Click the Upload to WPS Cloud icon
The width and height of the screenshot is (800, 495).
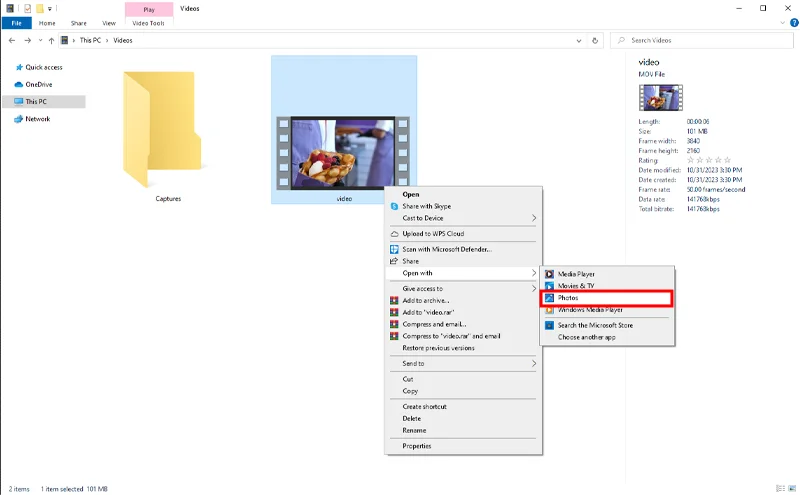pyautogui.click(x=394, y=234)
